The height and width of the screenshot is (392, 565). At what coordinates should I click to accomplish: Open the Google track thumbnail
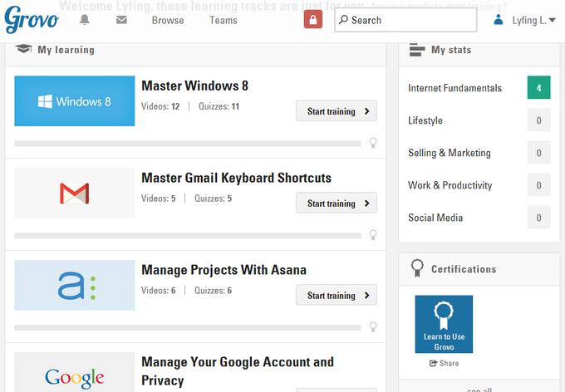(x=75, y=372)
